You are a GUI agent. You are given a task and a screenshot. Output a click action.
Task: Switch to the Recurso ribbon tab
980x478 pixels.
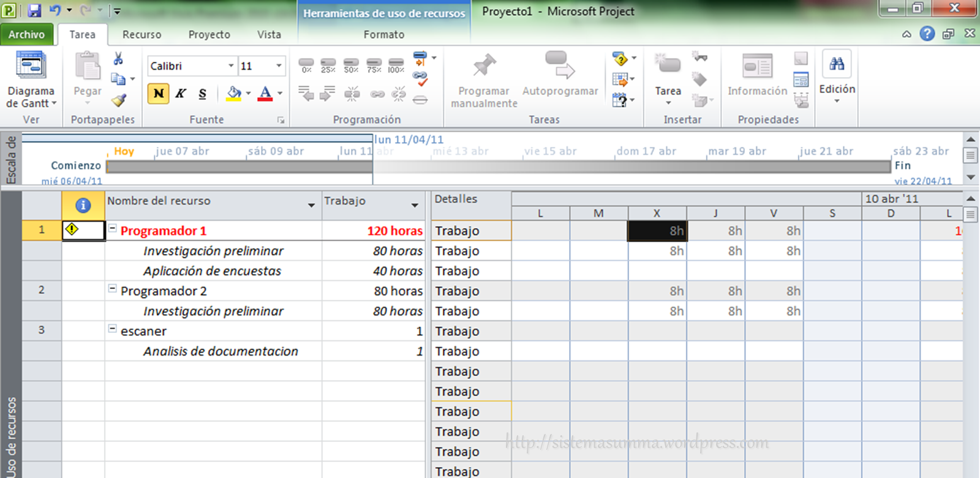pos(141,35)
